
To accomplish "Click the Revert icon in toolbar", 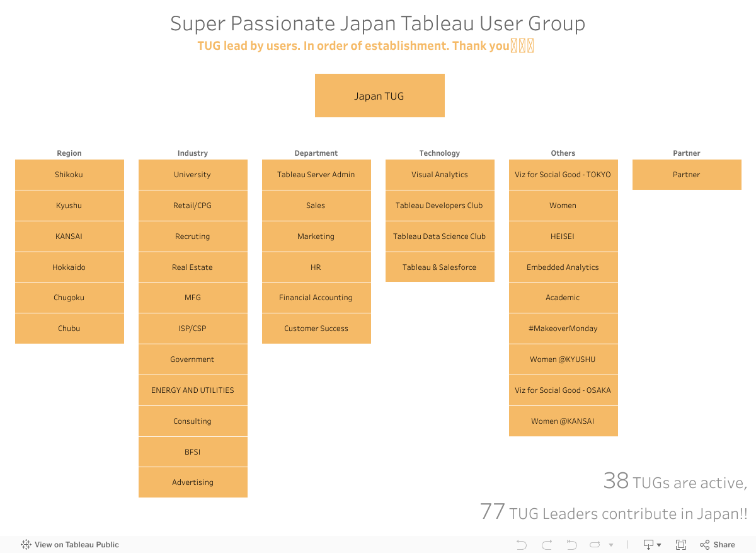I will tap(571, 545).
